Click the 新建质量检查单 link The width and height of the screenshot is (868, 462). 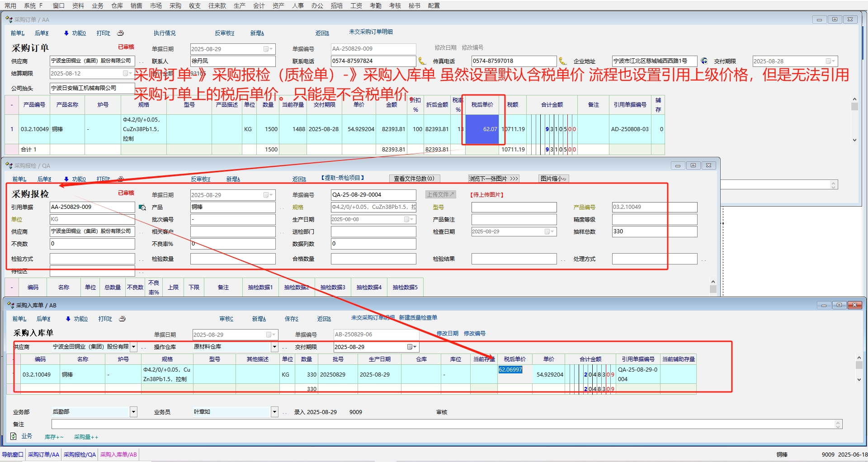(x=418, y=318)
